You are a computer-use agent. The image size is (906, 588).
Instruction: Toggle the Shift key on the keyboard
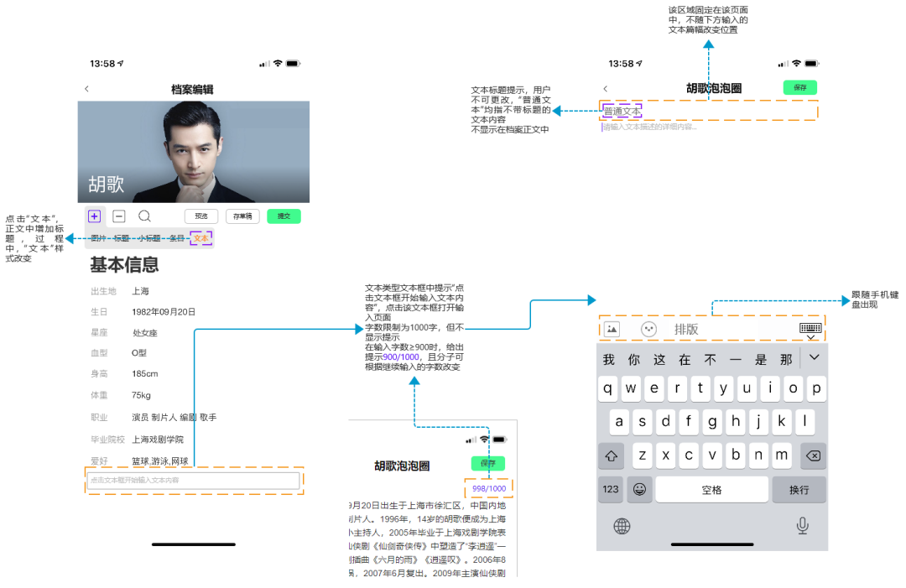coord(611,455)
